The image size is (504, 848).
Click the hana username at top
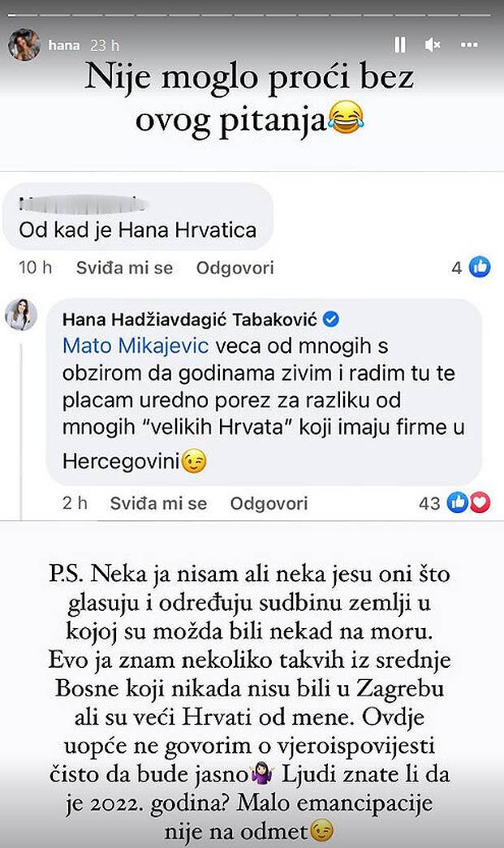point(65,45)
